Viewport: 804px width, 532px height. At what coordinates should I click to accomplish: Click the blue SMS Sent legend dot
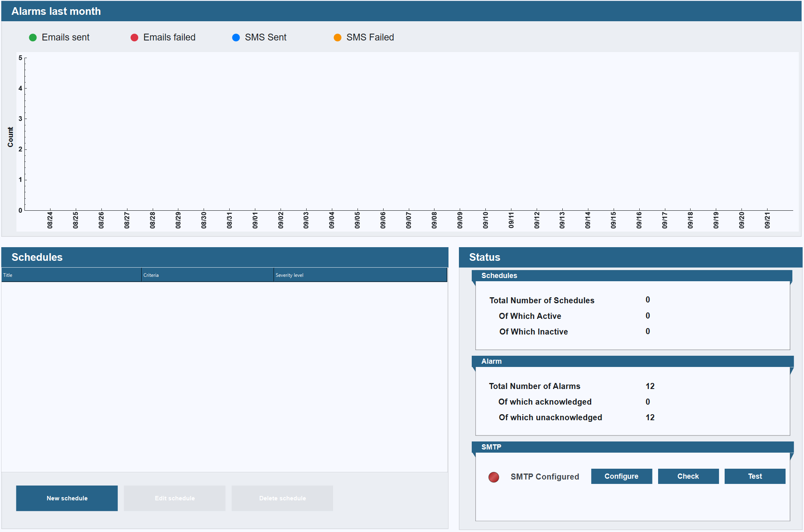236,38
